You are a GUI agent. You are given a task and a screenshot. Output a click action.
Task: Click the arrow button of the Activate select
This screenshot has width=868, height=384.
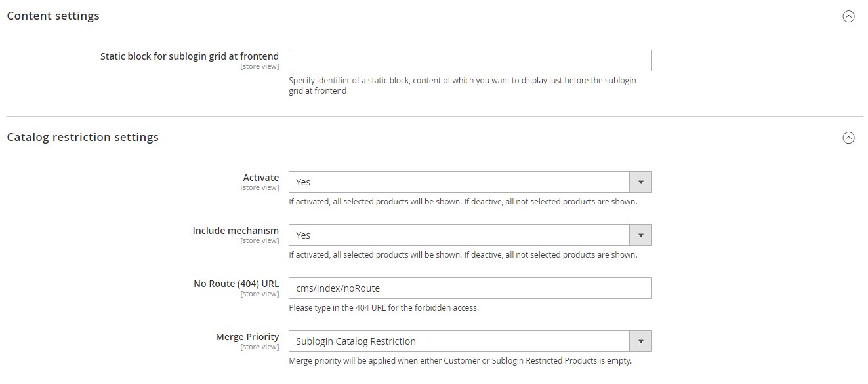click(640, 182)
